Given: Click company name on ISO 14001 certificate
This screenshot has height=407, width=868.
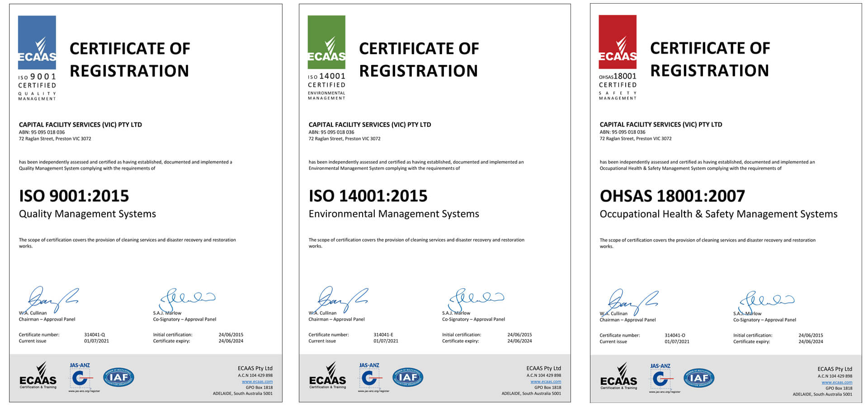Looking at the screenshot, I should click(x=370, y=125).
